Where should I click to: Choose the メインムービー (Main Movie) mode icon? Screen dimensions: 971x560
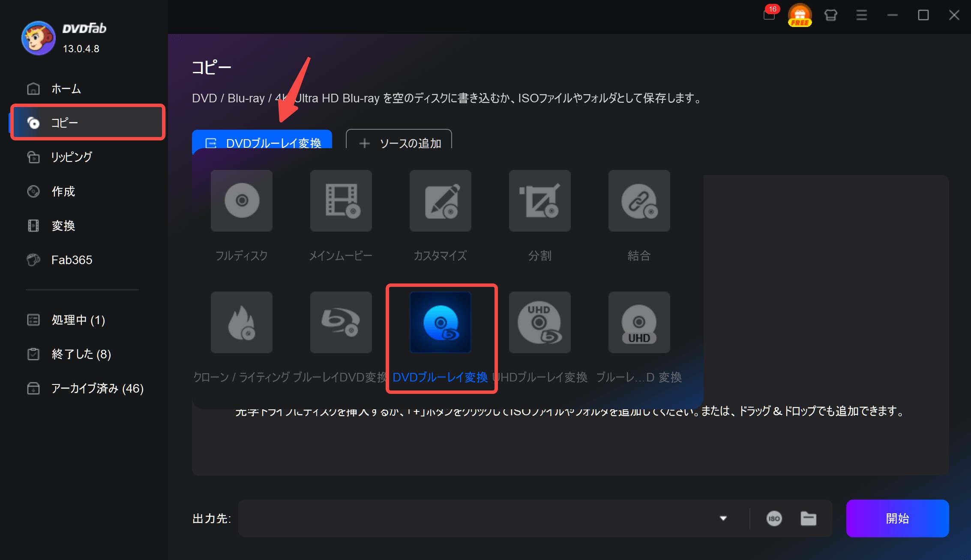pyautogui.click(x=341, y=201)
